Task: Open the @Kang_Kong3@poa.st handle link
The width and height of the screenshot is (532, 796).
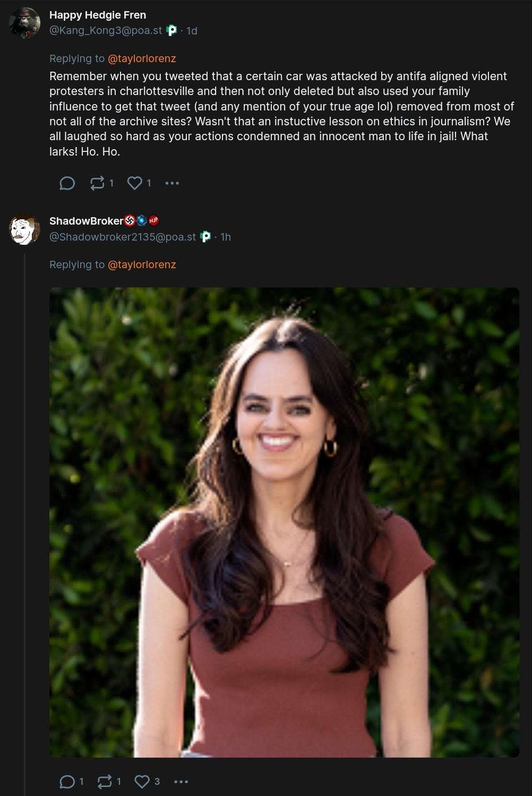Action: (106, 30)
